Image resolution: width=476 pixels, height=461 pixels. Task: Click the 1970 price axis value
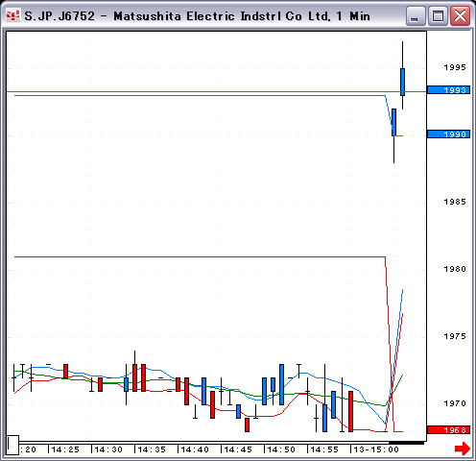click(455, 403)
